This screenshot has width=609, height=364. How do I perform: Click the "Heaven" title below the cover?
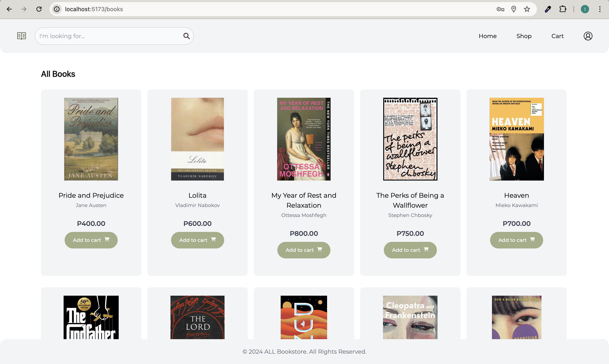516,195
